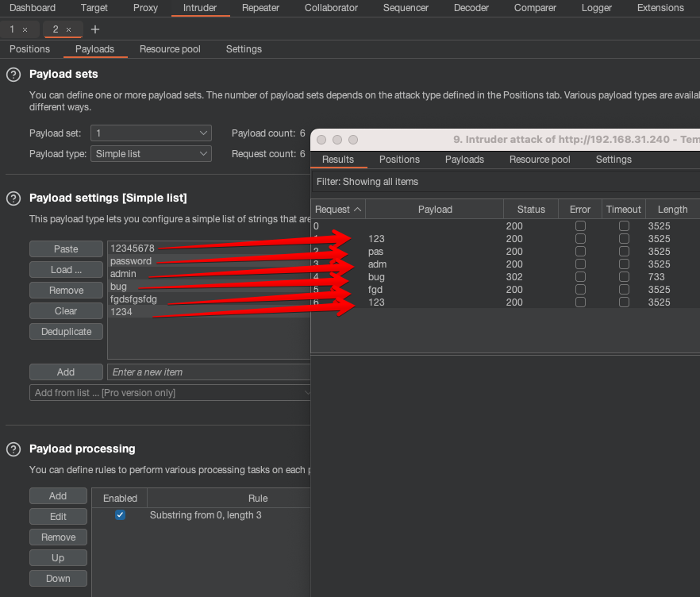The width and height of the screenshot is (700, 597).
Task: Sort results by Length column header
Action: (x=673, y=210)
